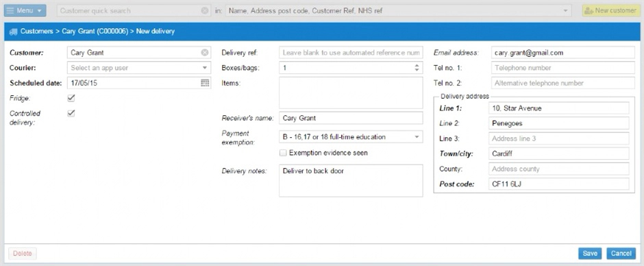Click the New customer button
Image resolution: width=644 pixels, height=266 pixels.
[x=610, y=11]
